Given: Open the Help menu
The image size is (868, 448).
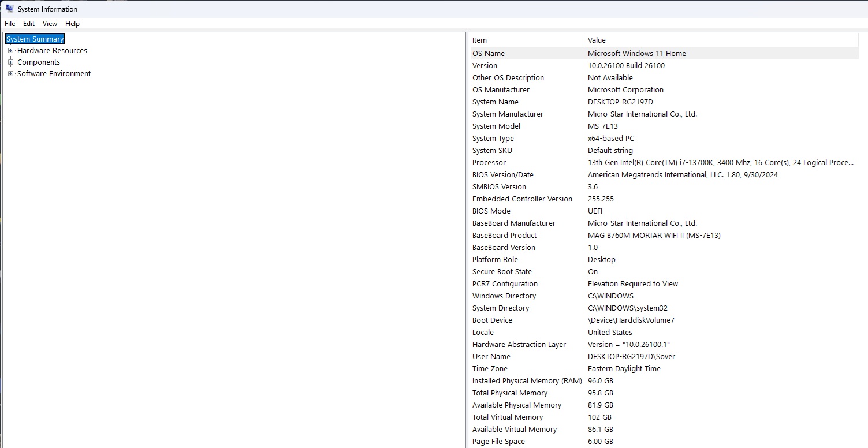Looking at the screenshot, I should (x=72, y=24).
